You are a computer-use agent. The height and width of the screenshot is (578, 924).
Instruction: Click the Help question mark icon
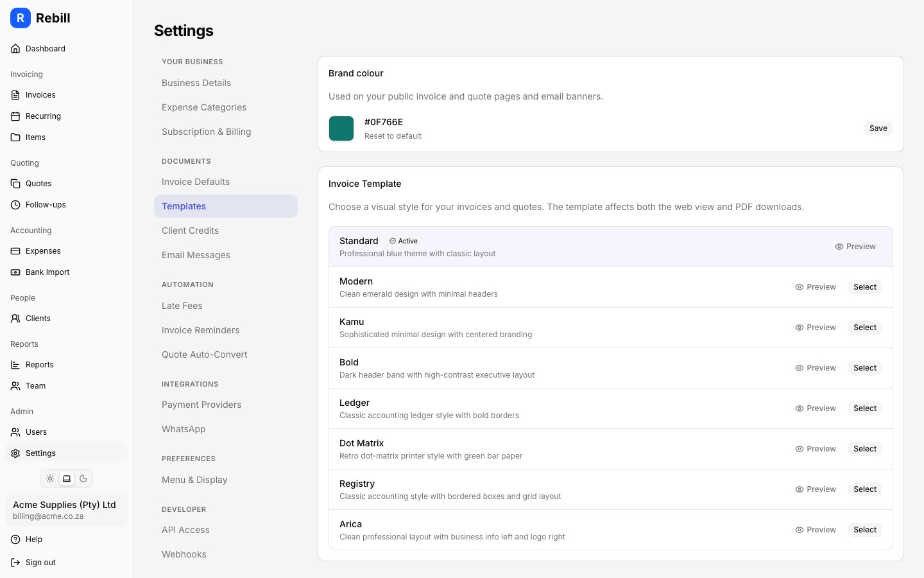[15, 539]
